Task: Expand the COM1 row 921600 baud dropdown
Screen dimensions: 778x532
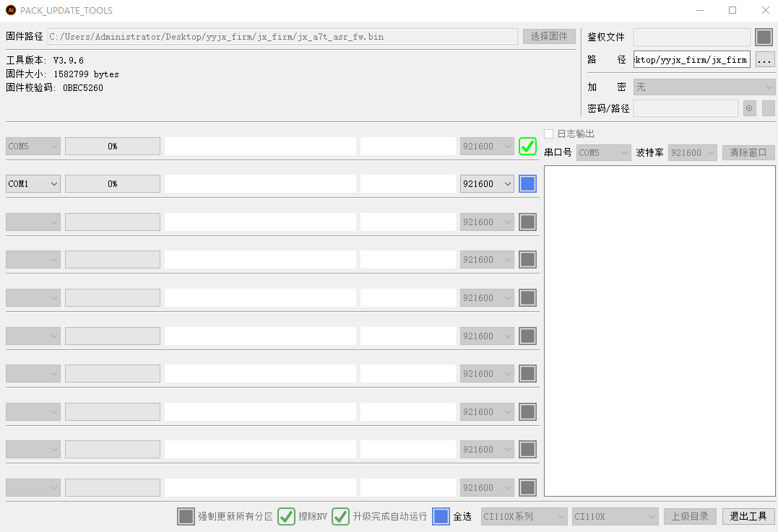Action: (x=487, y=184)
